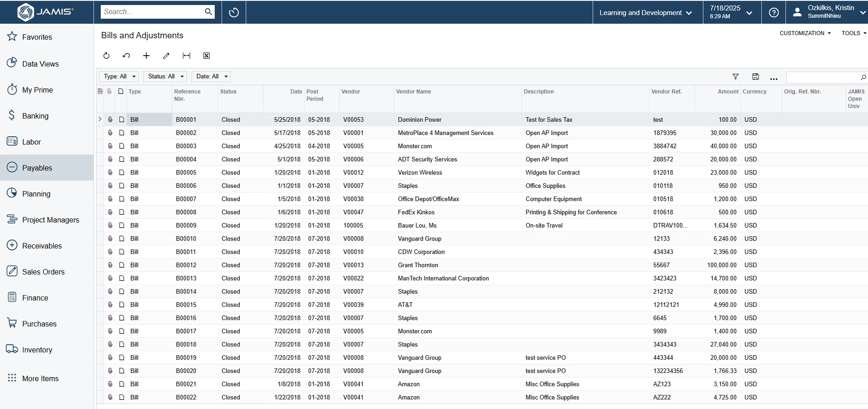Click fit columns toolbar icon

[186, 56]
